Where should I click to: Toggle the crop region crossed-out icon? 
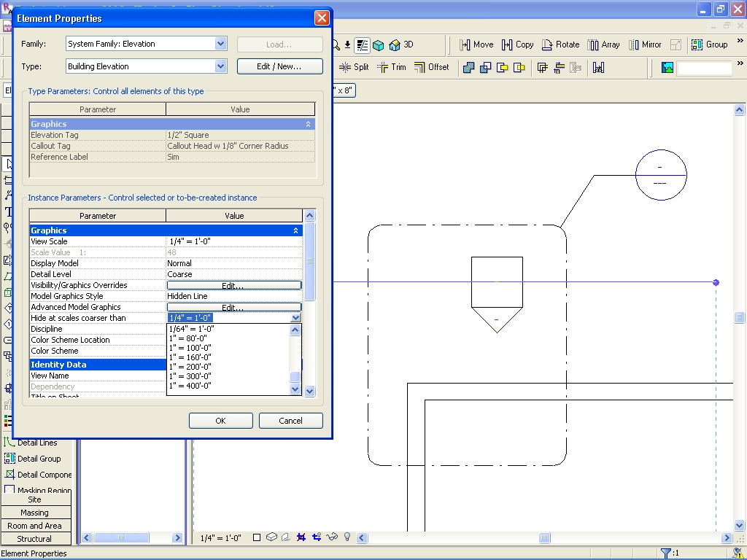click(301, 537)
